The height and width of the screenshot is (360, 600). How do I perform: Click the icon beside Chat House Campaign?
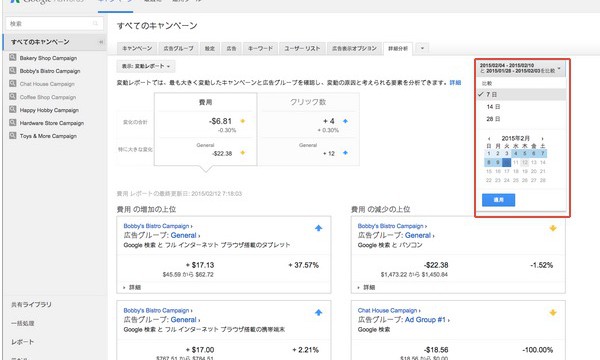pos(13,83)
